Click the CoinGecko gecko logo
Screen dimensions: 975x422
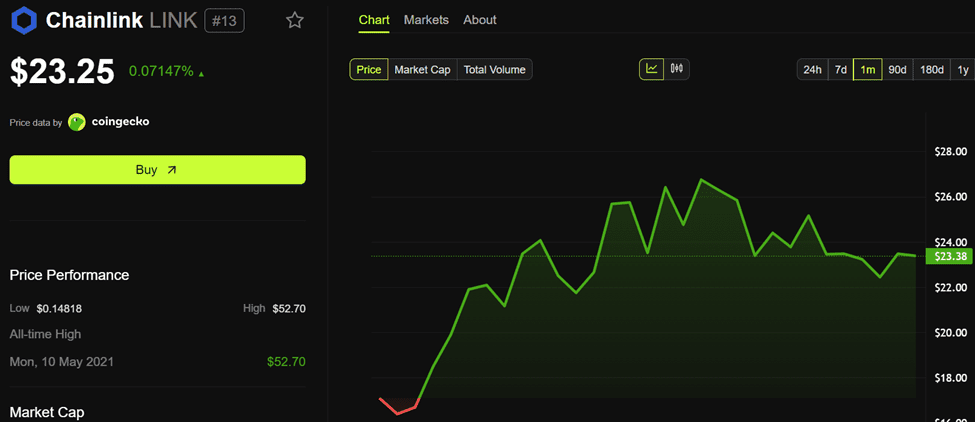(77, 122)
